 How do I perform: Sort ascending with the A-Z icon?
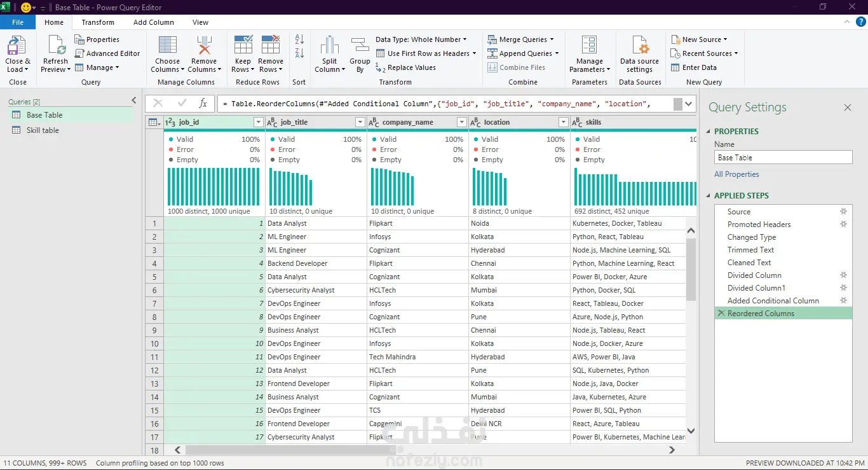299,39
